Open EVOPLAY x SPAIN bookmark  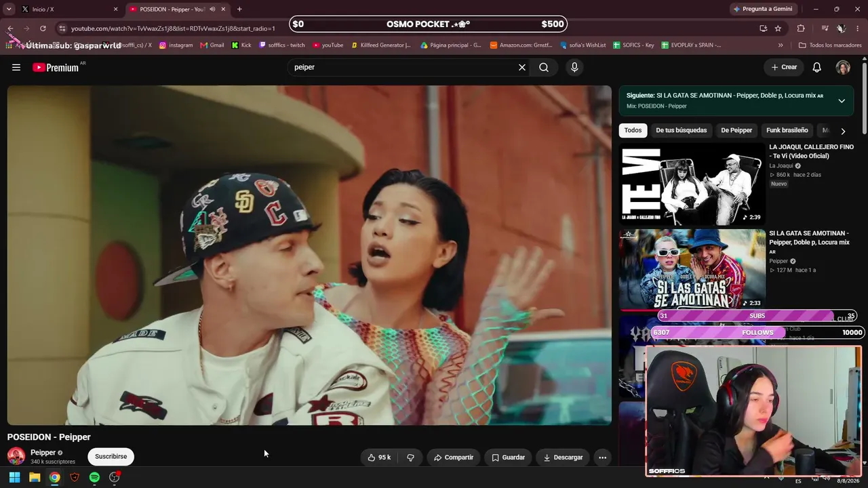pyautogui.click(x=691, y=45)
